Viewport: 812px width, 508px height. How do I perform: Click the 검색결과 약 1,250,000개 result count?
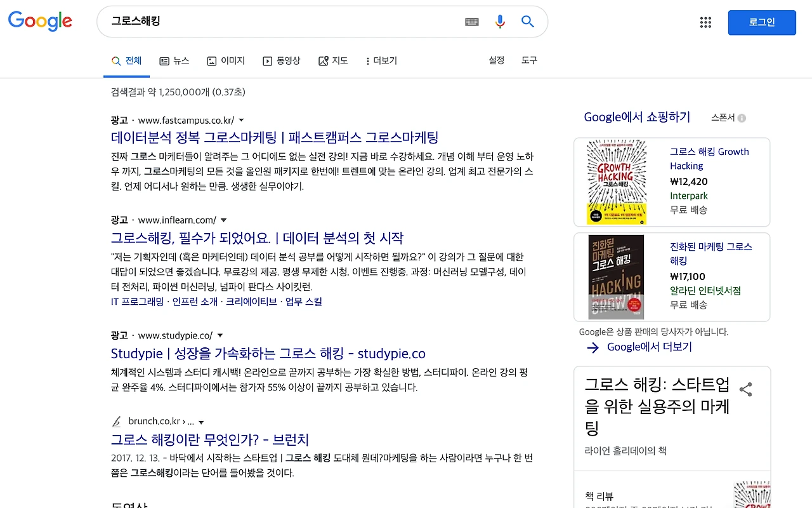coord(178,92)
